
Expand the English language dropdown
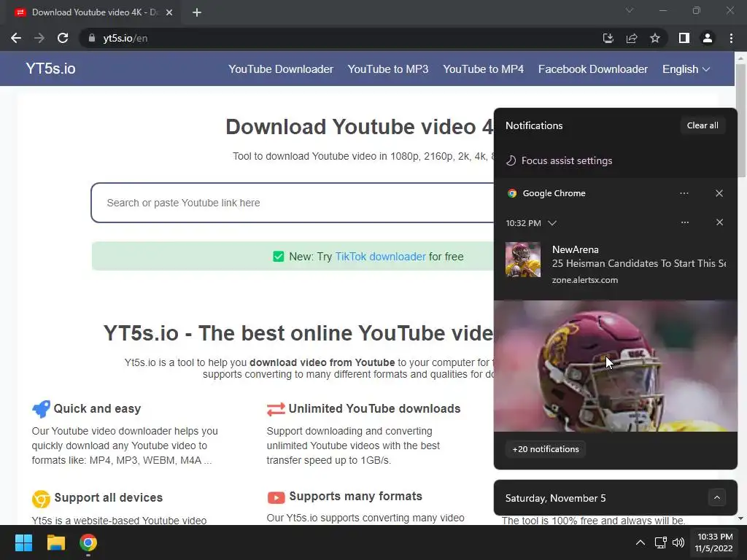686,69
